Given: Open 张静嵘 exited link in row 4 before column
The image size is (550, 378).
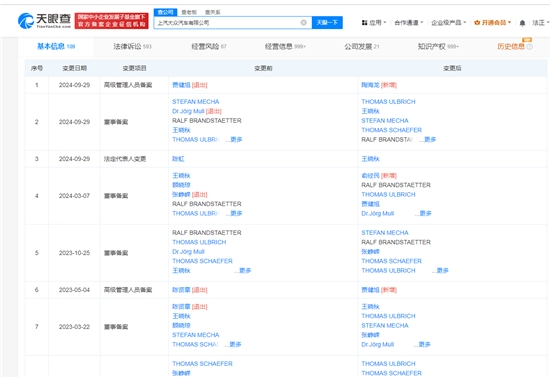Looking at the screenshot, I should (x=181, y=195).
